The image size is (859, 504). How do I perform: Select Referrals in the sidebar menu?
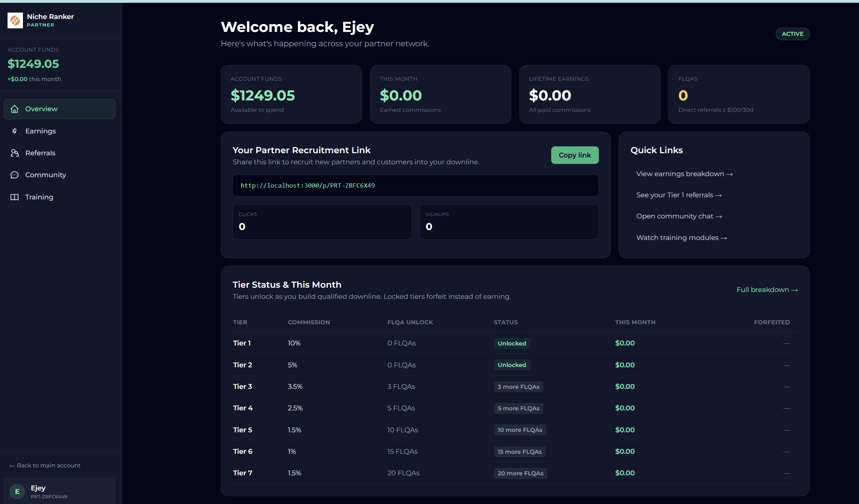coord(40,153)
